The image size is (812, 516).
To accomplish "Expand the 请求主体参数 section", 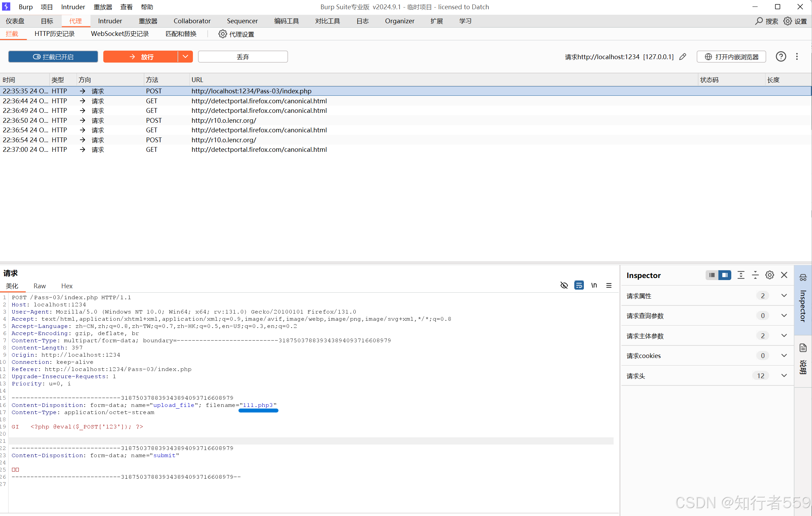I will (784, 335).
